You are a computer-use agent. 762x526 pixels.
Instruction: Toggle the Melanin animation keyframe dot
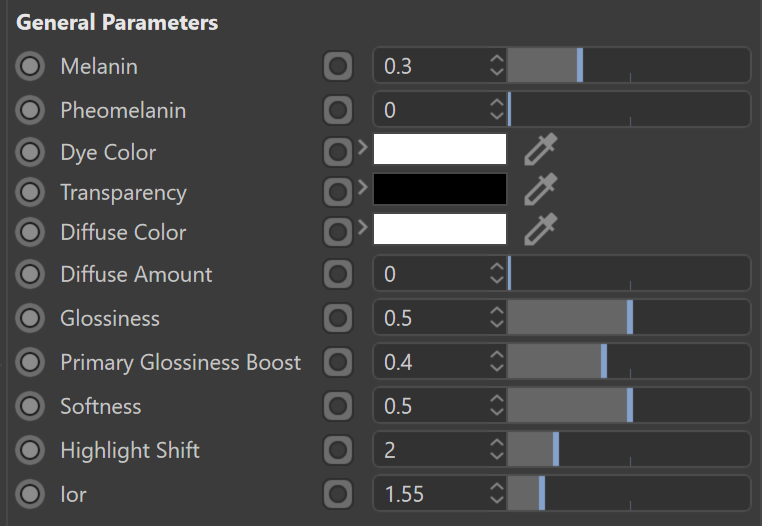click(30, 66)
